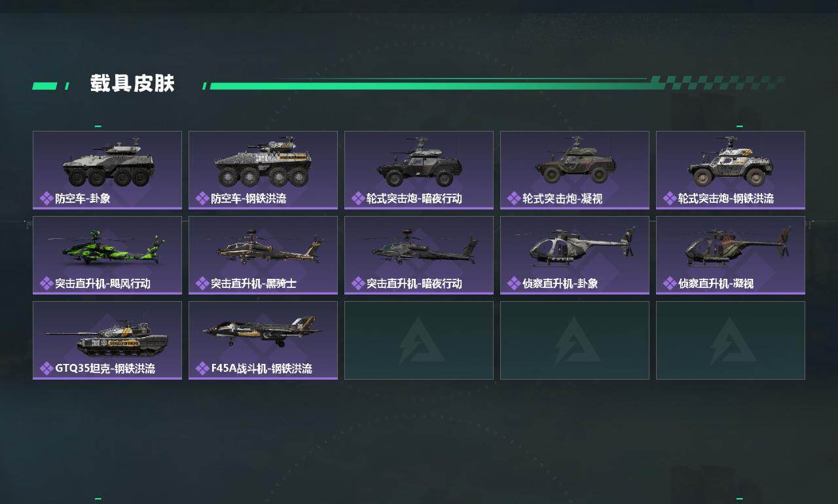Choose the 轮式突击炮-凝视 skin card
Viewport: 838px width, 504px height.
tap(575, 170)
